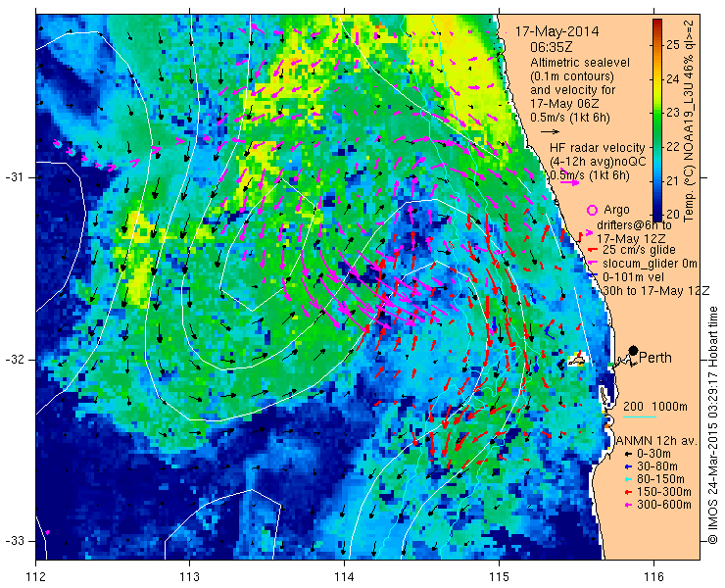The width and height of the screenshot is (725, 588).
Task: Click the HF radar velocity legend text
Action: (598, 148)
